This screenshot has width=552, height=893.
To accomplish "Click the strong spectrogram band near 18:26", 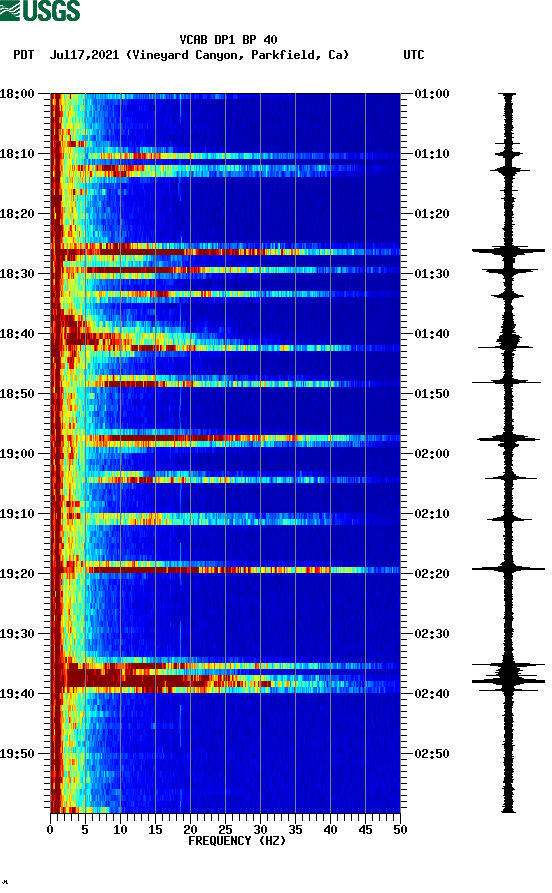I will (x=225, y=251).
